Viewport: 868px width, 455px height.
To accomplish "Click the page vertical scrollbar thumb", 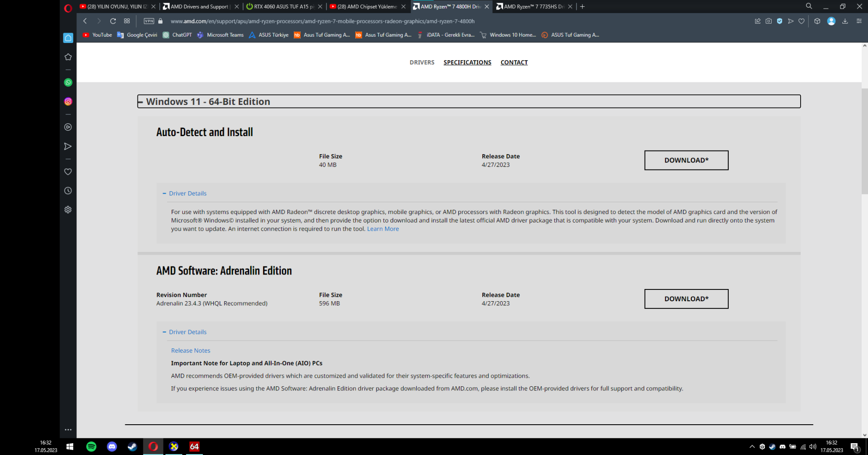I will [x=864, y=141].
